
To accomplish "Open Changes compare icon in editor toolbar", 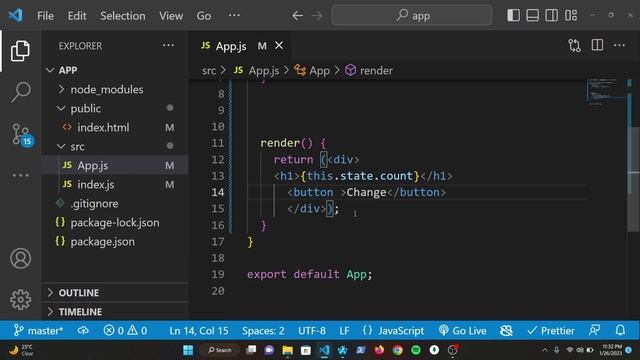I will tap(574, 45).
